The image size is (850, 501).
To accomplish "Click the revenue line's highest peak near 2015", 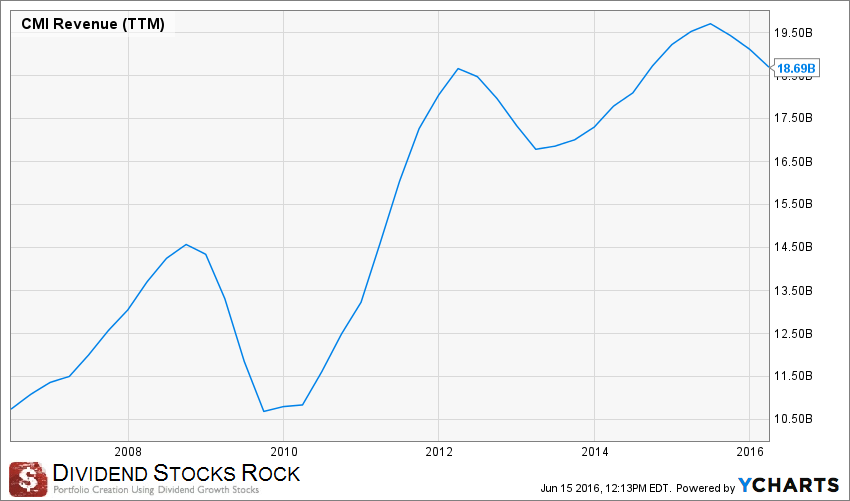I will [x=709, y=24].
